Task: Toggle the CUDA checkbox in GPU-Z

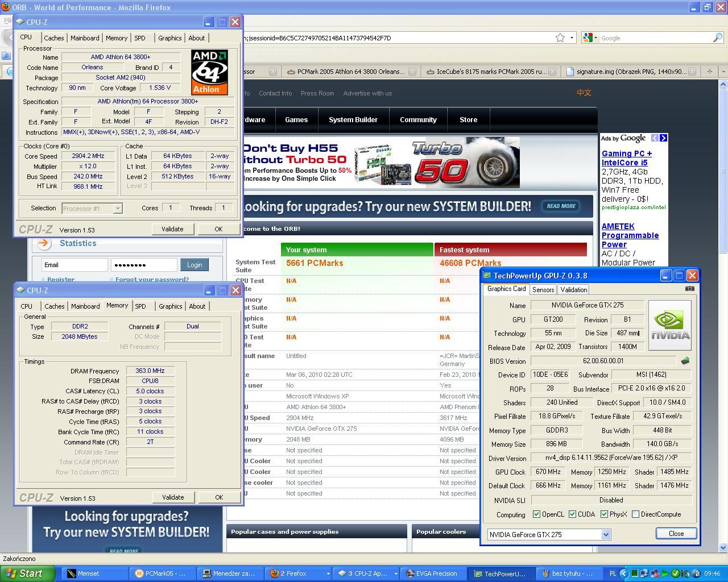Action: 572,514
